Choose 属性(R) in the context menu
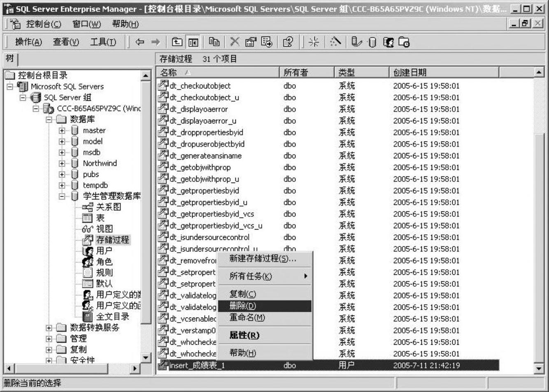Image resolution: width=549 pixels, height=392 pixels. (x=264, y=335)
